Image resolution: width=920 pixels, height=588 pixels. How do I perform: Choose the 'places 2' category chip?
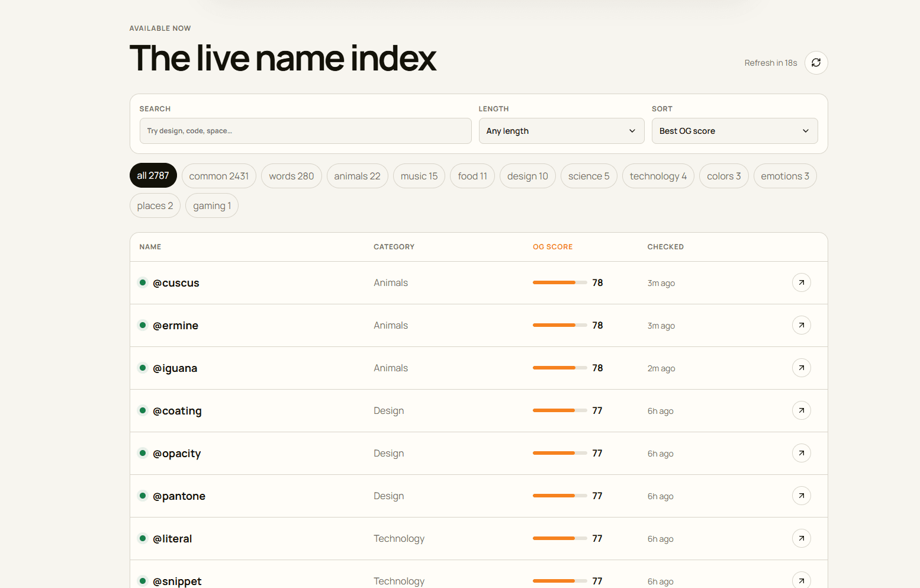click(x=155, y=205)
